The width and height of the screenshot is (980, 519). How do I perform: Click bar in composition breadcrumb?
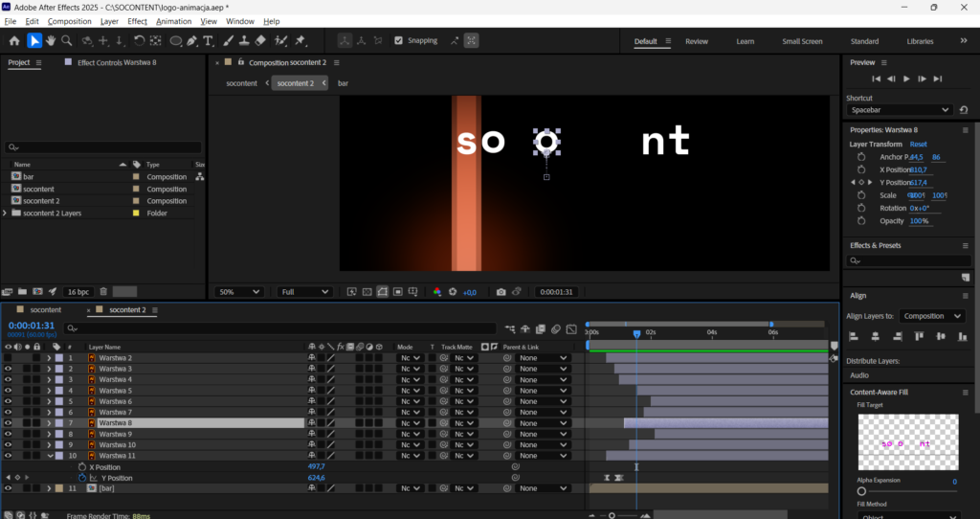click(x=344, y=83)
